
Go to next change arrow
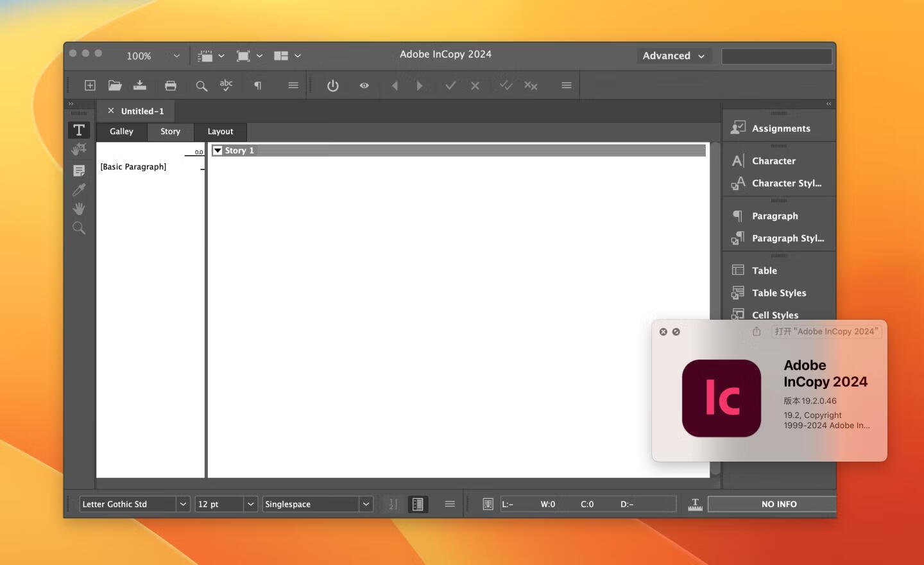pos(420,85)
